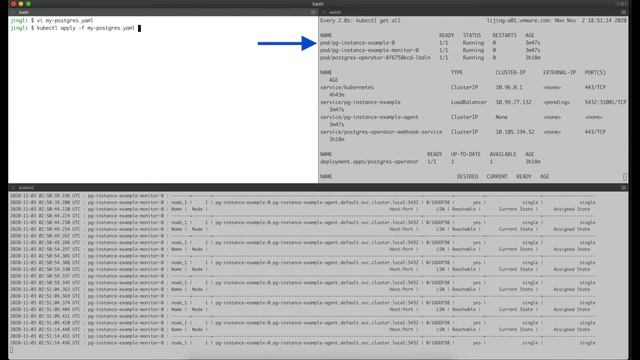640x360 pixels.
Task: Click the CURRENT column header
Action: (x=497, y=177)
